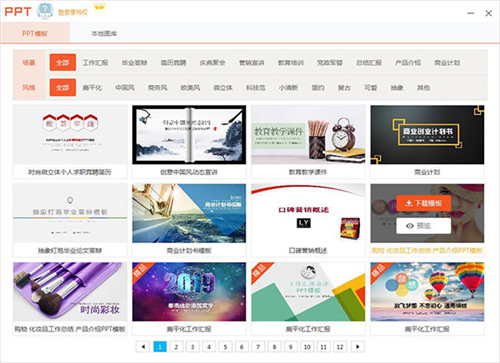Screen dimensions: 500x363
Task: Choose the 中国风 style filter
Action: point(125,88)
